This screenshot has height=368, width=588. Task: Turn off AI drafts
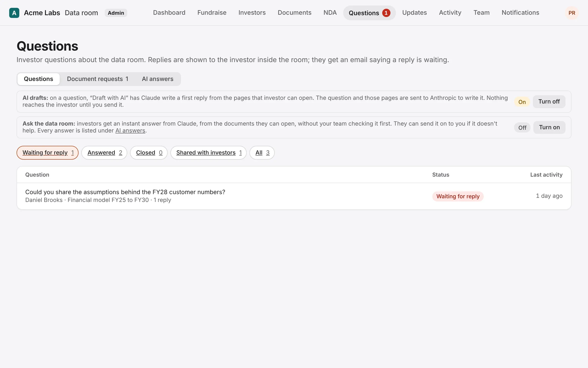click(549, 101)
